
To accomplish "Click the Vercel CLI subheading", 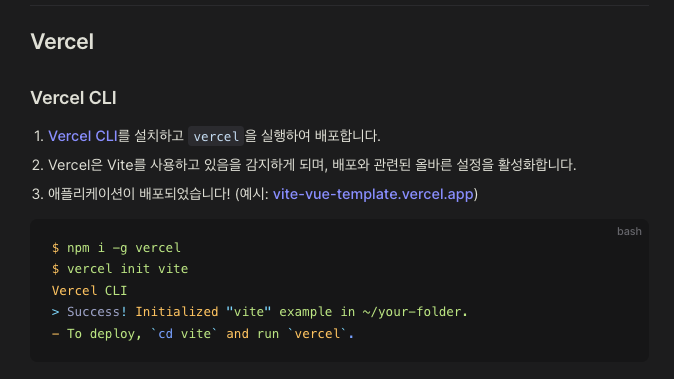I will pos(74,98).
